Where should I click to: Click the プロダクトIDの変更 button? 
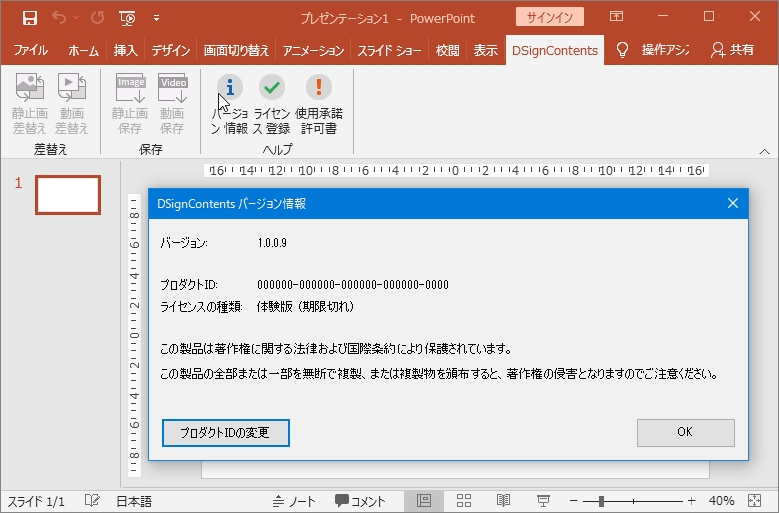click(226, 433)
